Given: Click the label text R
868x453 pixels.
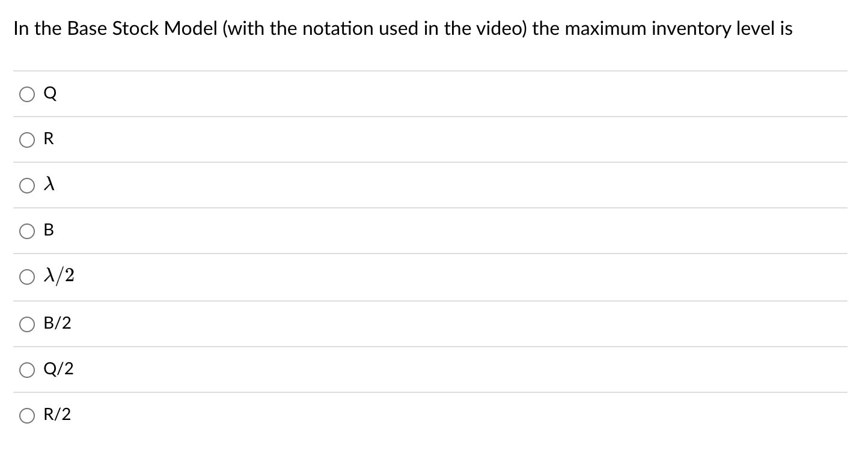Looking at the screenshot, I should pyautogui.click(x=49, y=139).
